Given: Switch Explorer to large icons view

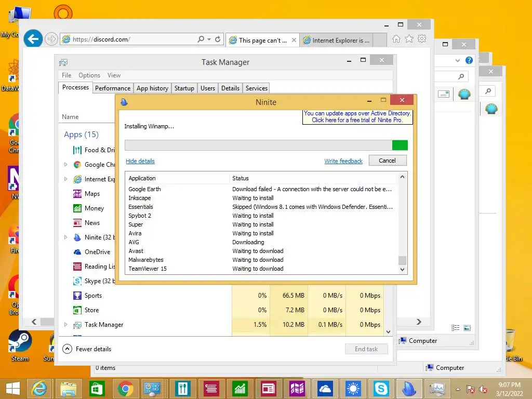Looking at the screenshot, I should (x=467, y=327).
